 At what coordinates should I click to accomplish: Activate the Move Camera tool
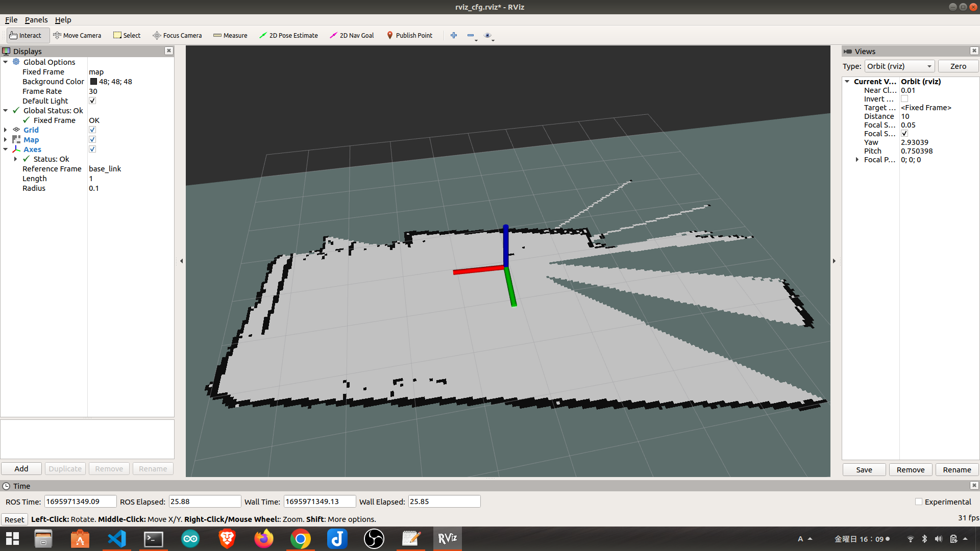click(x=77, y=35)
